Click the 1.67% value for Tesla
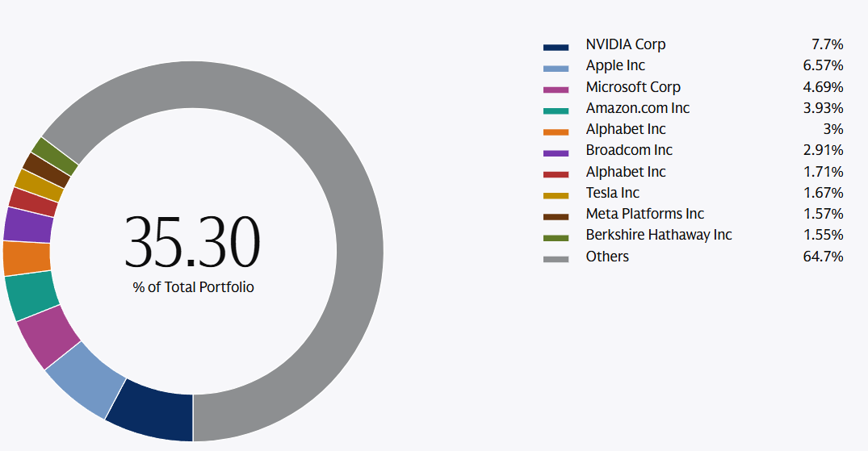The image size is (868, 451). click(823, 193)
